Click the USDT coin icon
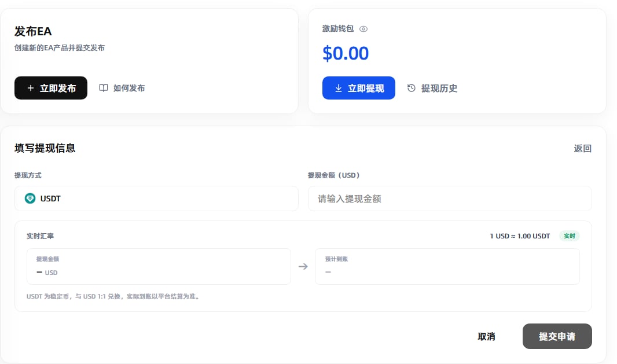The height and width of the screenshot is (364, 617). coord(30,198)
